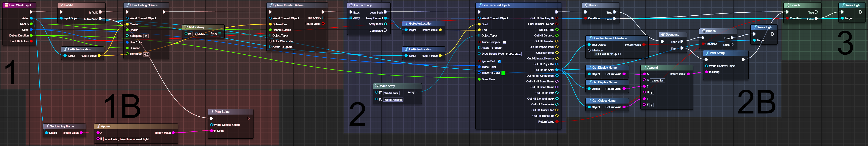
Task: Open the Lightable object type dropdown
Action: pos(199,34)
